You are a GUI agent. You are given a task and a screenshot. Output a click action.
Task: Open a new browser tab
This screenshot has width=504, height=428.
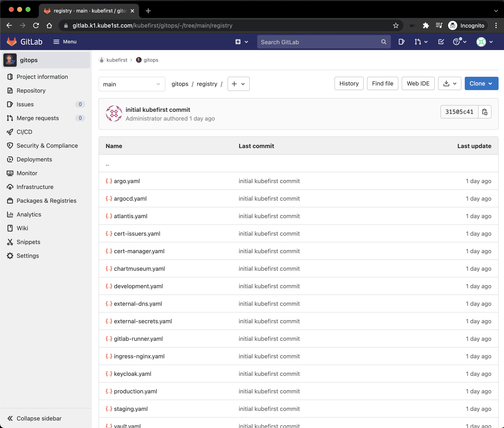148,11
